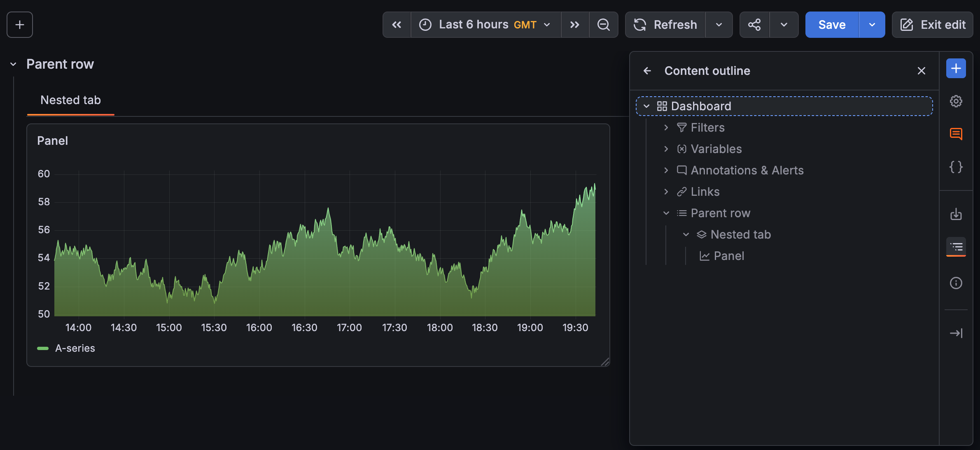Screen dimensions: 980x450
Task: Click the A-series green legend color swatch
Action: click(43, 348)
